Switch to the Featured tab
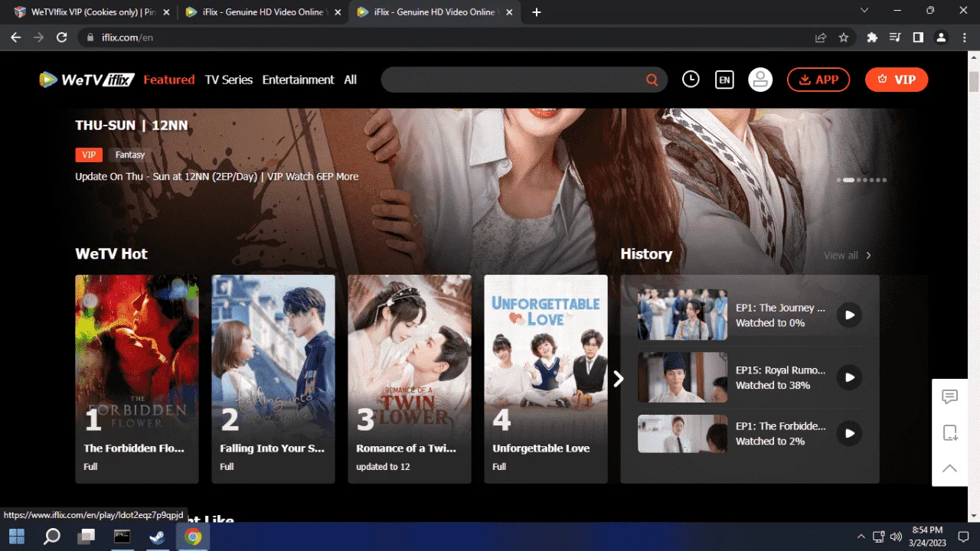980x551 pixels. pos(169,80)
